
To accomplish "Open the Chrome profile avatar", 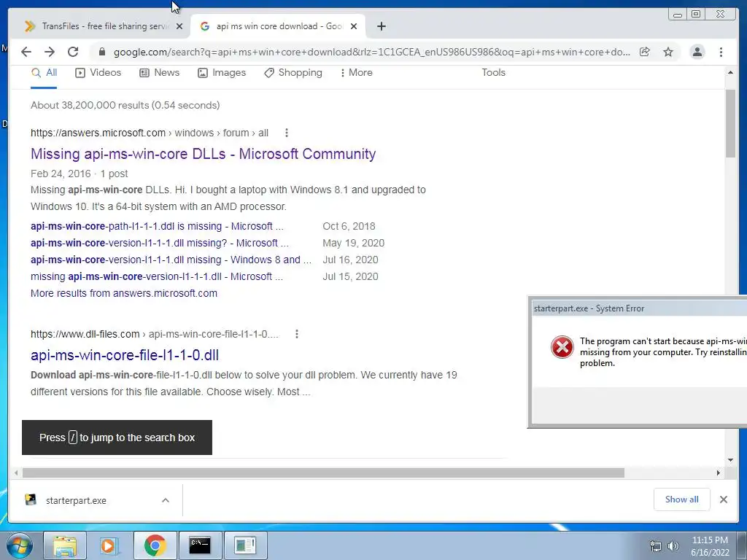I will pos(697,52).
